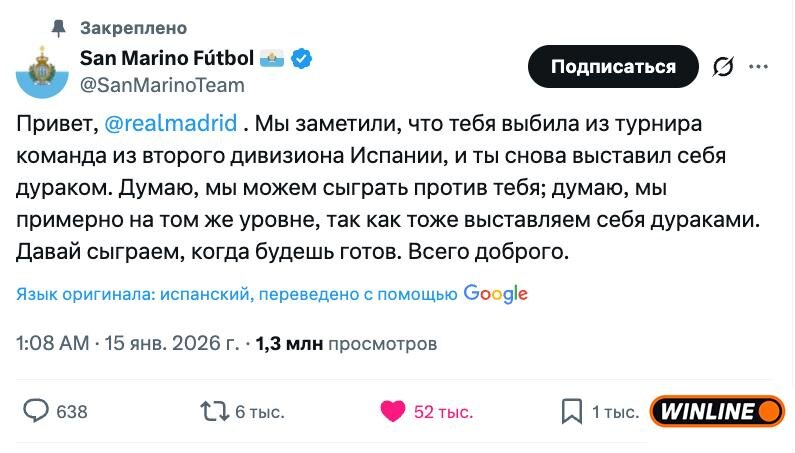Open San Marino Fútbol profile avatar
Image resolution: width=795 pixels, height=453 pixels.
[x=41, y=71]
